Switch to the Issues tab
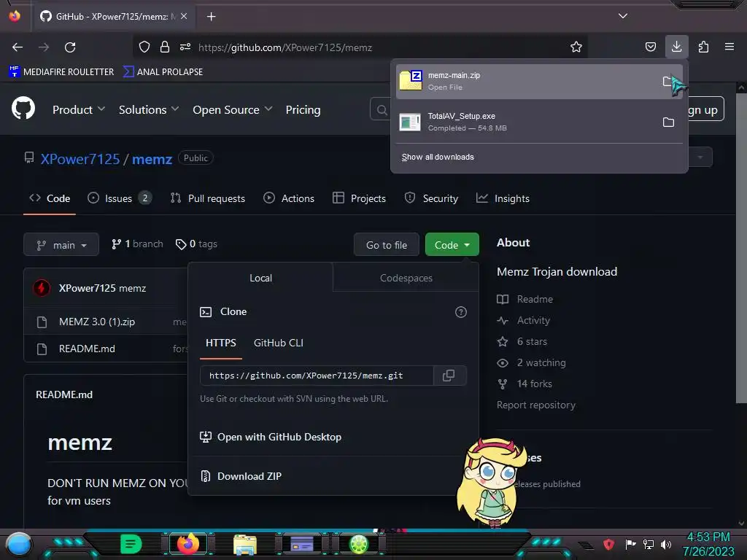 (120, 198)
